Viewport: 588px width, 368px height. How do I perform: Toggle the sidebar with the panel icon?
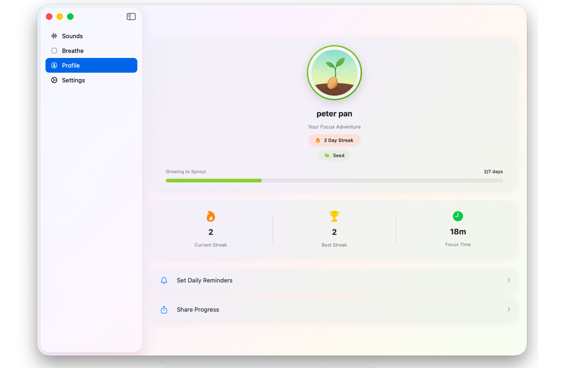coord(131,17)
